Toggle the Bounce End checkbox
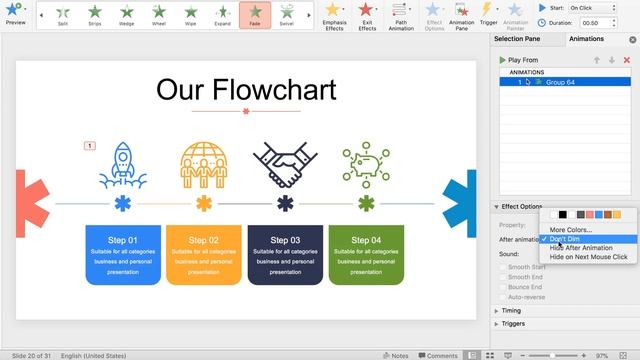The height and width of the screenshot is (360, 640). (x=502, y=287)
